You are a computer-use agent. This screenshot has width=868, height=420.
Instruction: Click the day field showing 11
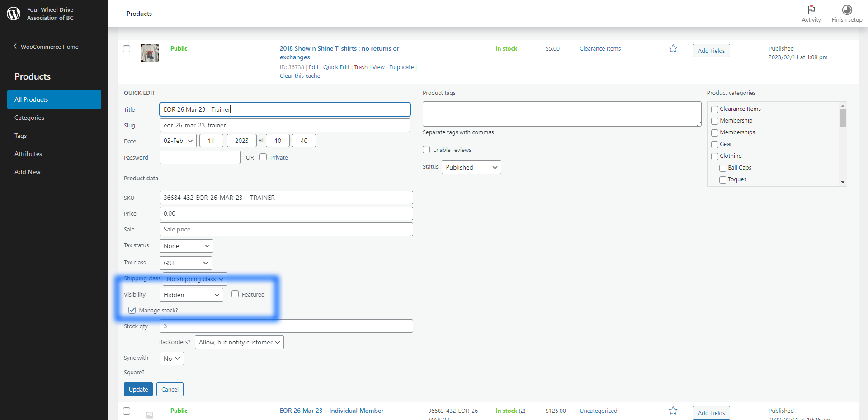click(x=211, y=141)
